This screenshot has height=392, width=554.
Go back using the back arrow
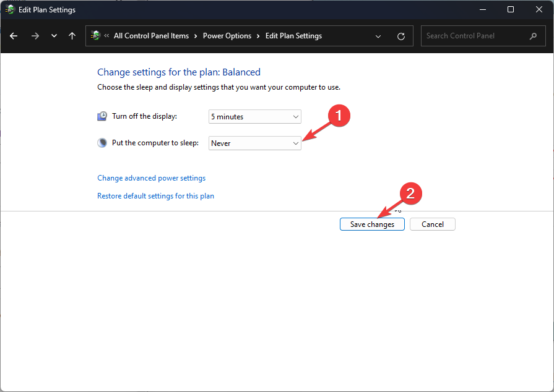point(14,36)
